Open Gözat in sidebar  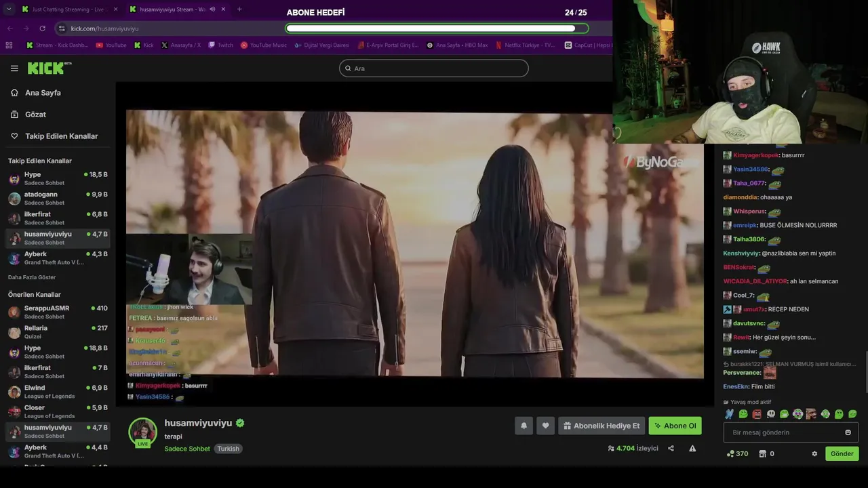pos(35,115)
